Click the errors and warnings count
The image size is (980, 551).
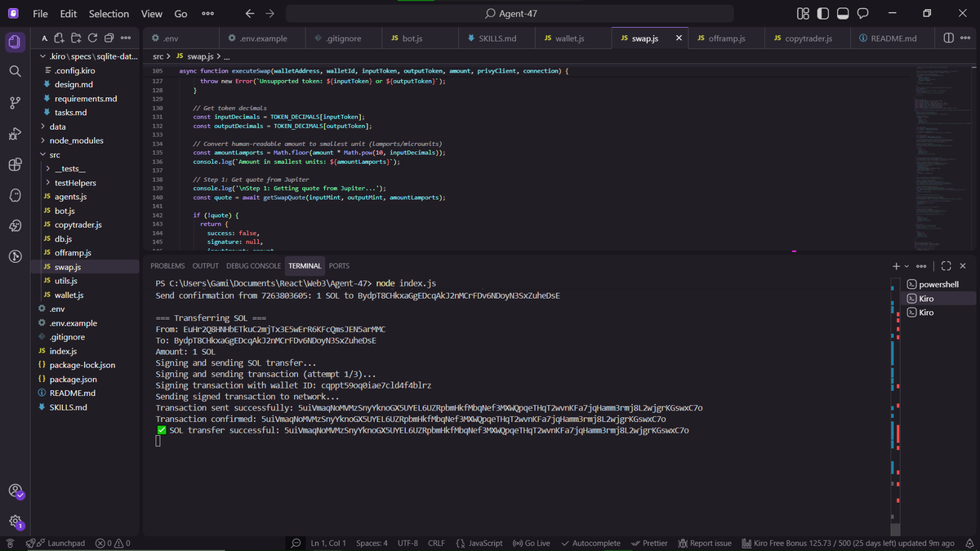tap(113, 543)
